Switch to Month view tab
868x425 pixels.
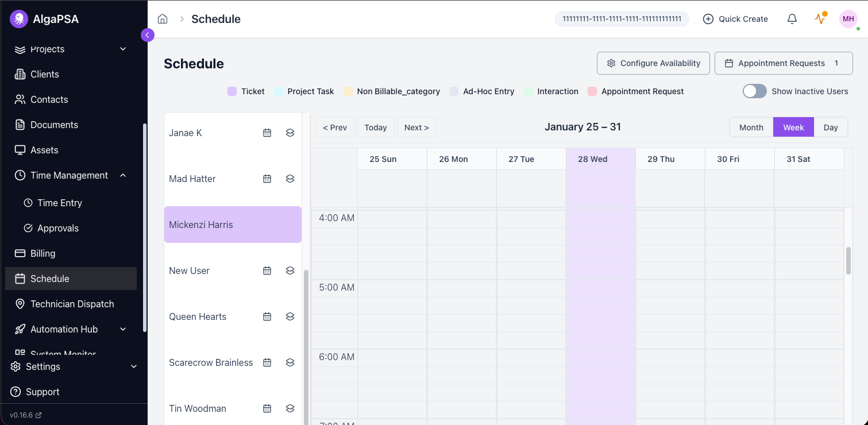click(x=751, y=127)
